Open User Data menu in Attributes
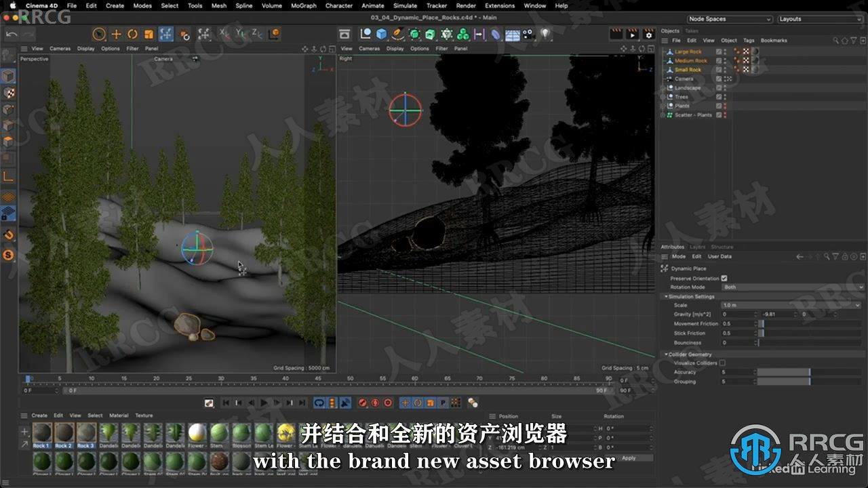 (x=719, y=257)
